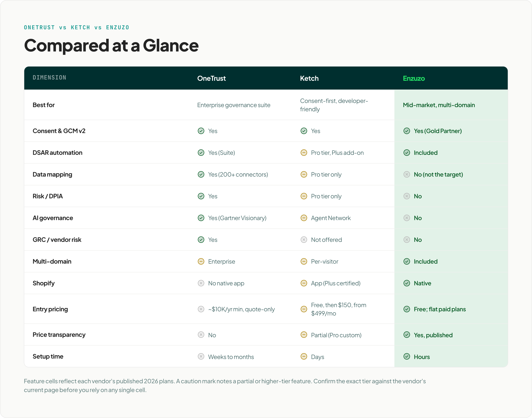Click the cross icon beside ~$10K/yr min, quote-only

tap(201, 309)
